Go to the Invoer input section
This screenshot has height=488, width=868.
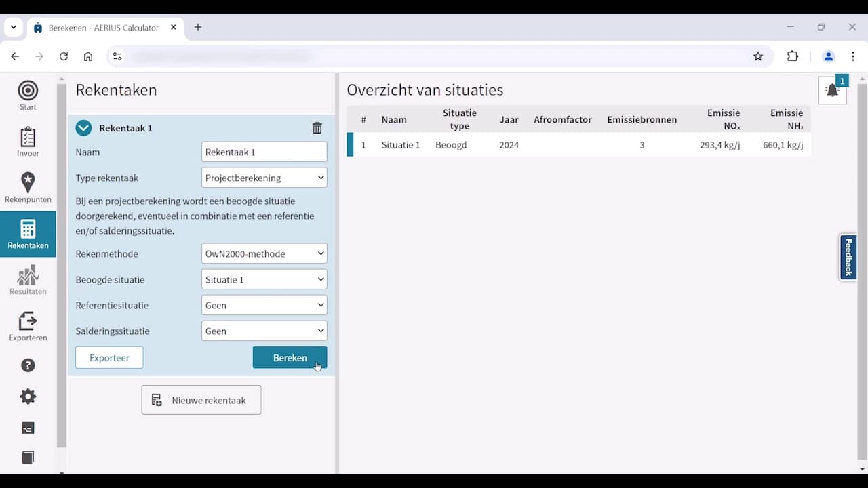tap(28, 142)
